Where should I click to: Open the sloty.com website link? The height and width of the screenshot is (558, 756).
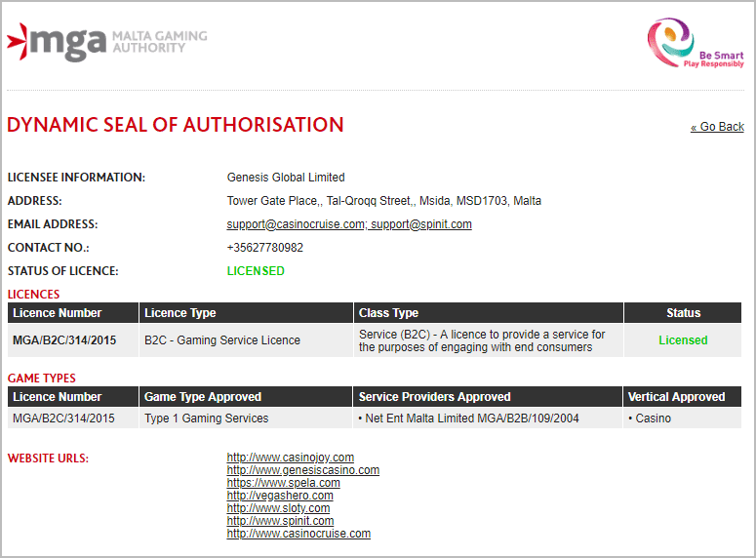(278, 508)
